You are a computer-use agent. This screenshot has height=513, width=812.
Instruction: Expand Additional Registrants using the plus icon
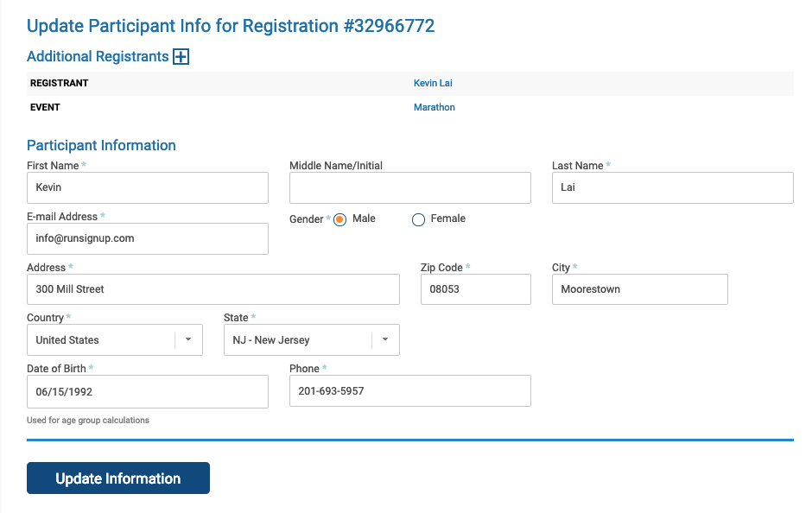click(x=179, y=56)
